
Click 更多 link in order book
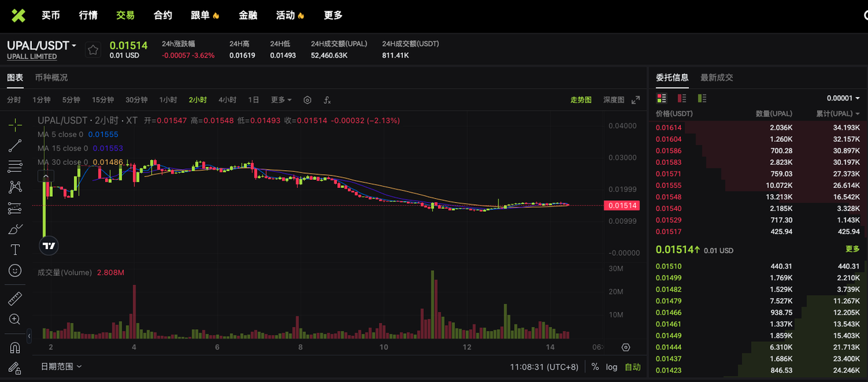852,249
